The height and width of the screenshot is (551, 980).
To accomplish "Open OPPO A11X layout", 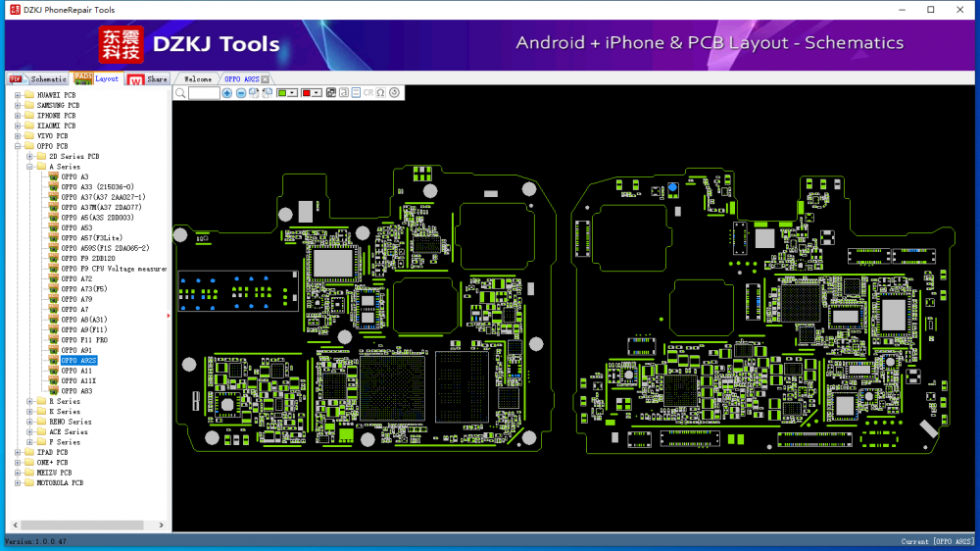I will tap(78, 380).
